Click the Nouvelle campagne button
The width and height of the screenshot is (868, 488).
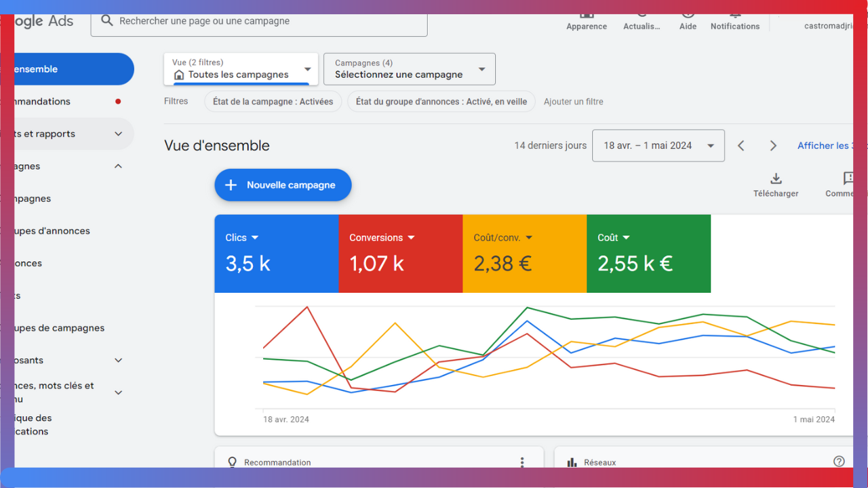pos(283,185)
